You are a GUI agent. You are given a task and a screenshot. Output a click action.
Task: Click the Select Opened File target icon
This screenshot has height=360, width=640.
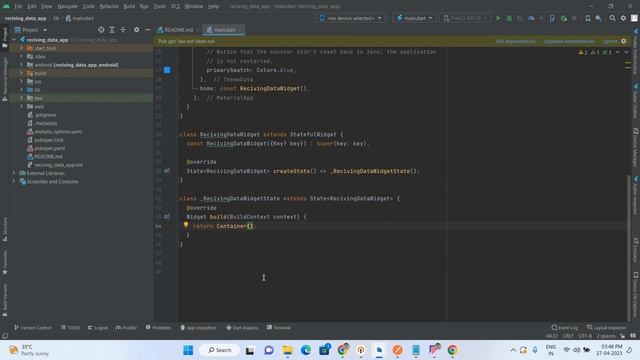coord(101,30)
